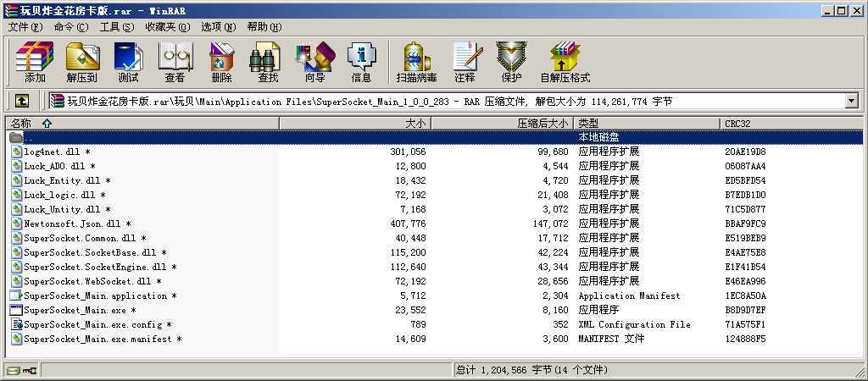The width and height of the screenshot is (868, 381).
Task: Select the SuperSocket.WebSocket.dll file name
Action: 87,281
